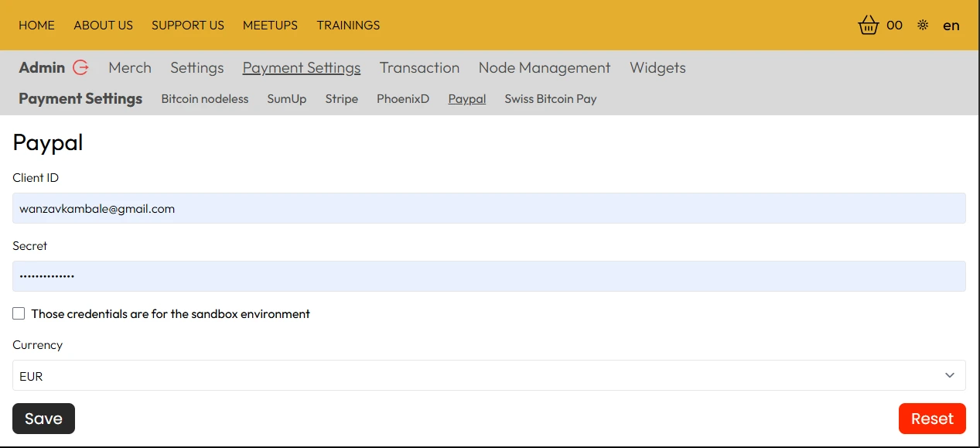Image resolution: width=980 pixels, height=448 pixels.
Task: Open the shopping cart basket icon
Action: click(869, 26)
